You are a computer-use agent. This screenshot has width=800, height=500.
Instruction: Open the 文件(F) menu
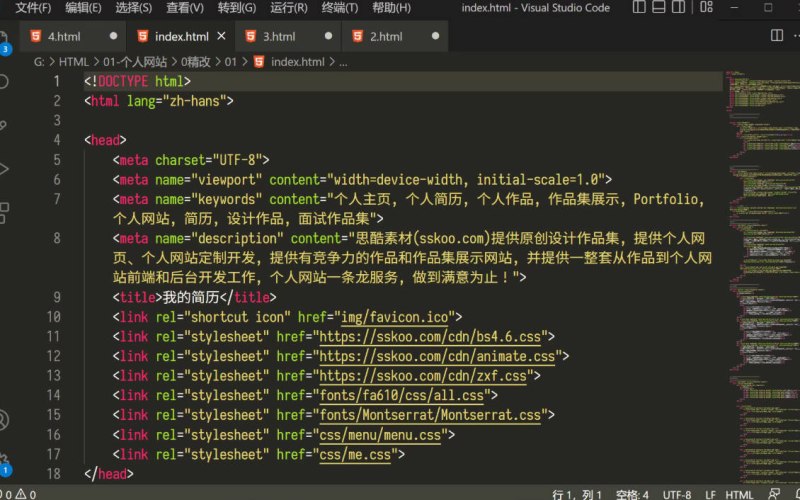point(33,8)
